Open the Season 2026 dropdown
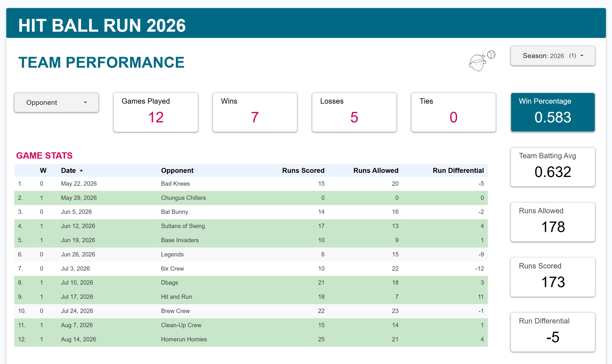The height and width of the screenshot is (364, 612). 553,56
